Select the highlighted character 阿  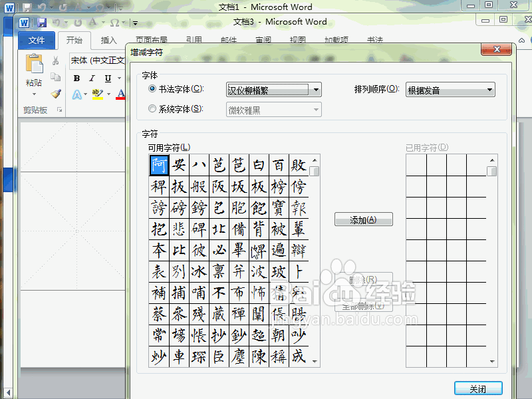pyautogui.click(x=159, y=165)
